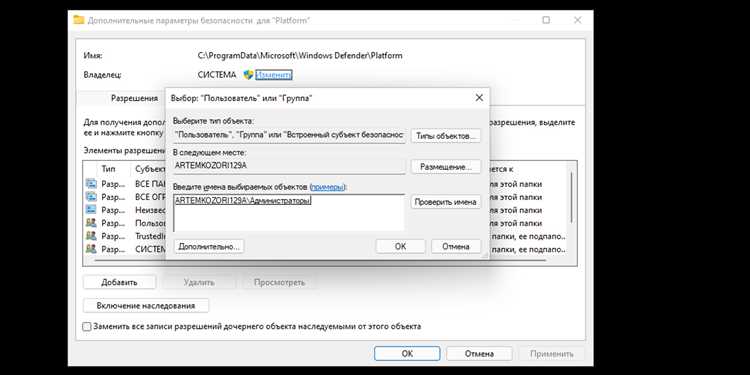Open the примеры link in the selection dialog
750x375 pixels.
pyautogui.click(x=327, y=187)
